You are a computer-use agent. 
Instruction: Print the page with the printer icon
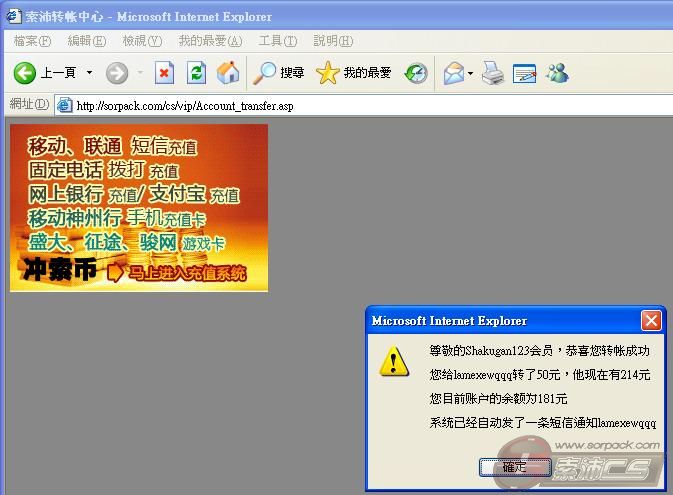tap(492, 73)
